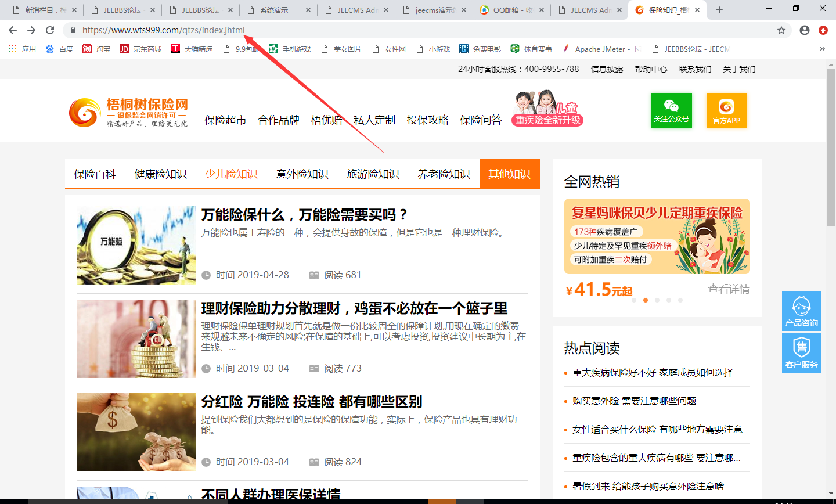836x504 pixels.
Task: Switch to the 系统演示 browser tab
Action: point(278,10)
